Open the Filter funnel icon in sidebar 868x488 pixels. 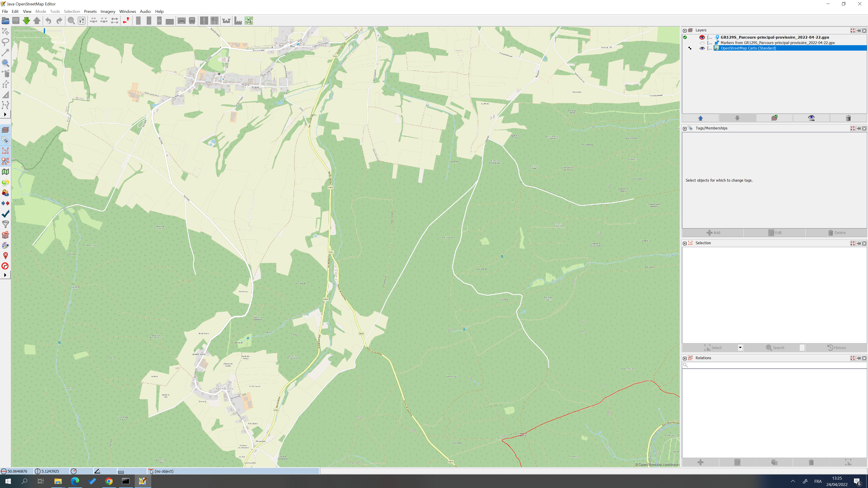(5, 224)
